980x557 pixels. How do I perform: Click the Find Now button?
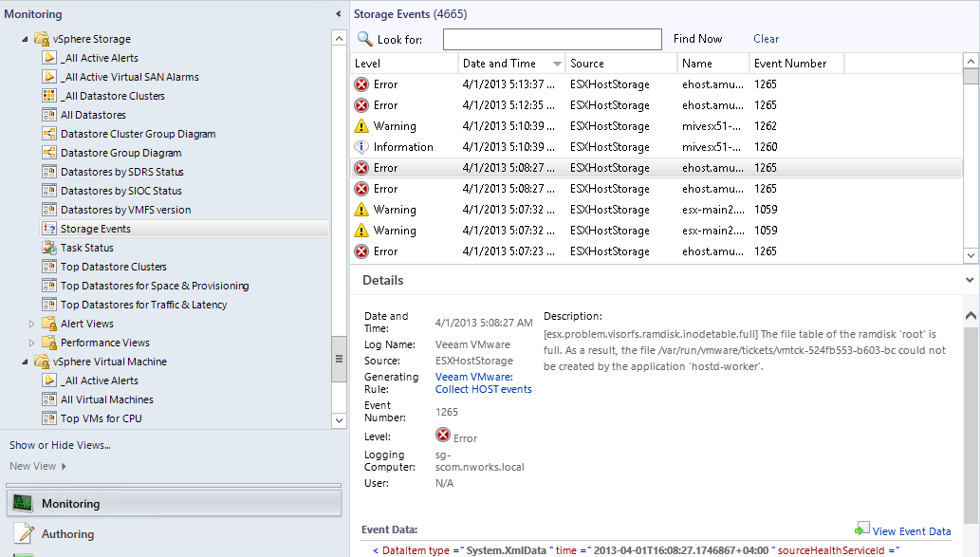(x=697, y=39)
